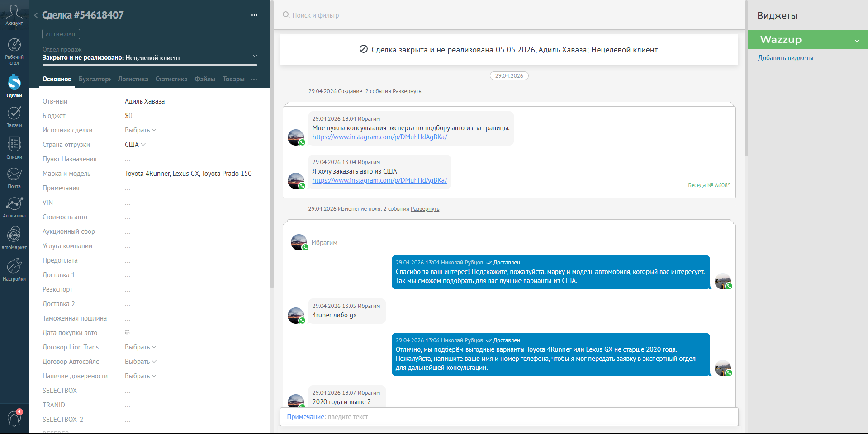Click the Адиль Хаваза responsible field
This screenshot has width=868, height=434.
[x=145, y=101]
